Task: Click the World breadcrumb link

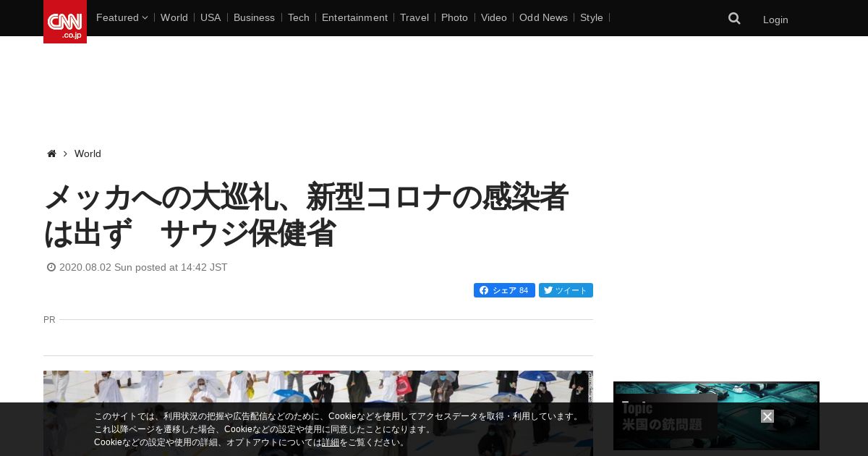Action: tap(88, 153)
